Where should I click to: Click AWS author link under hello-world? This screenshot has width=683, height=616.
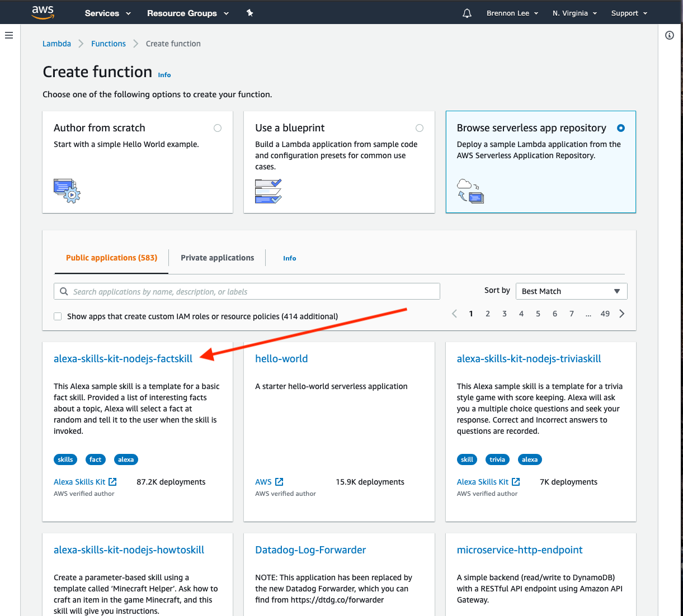coord(263,482)
